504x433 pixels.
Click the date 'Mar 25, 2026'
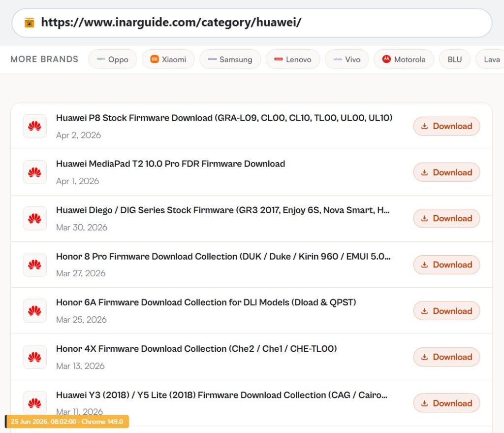81,320
